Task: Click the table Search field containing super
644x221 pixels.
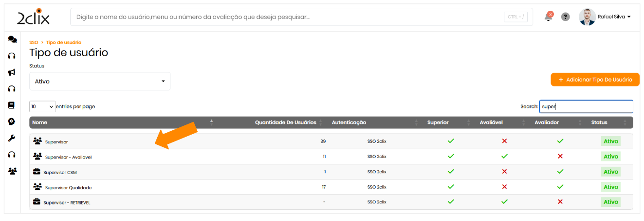Action: coord(586,106)
